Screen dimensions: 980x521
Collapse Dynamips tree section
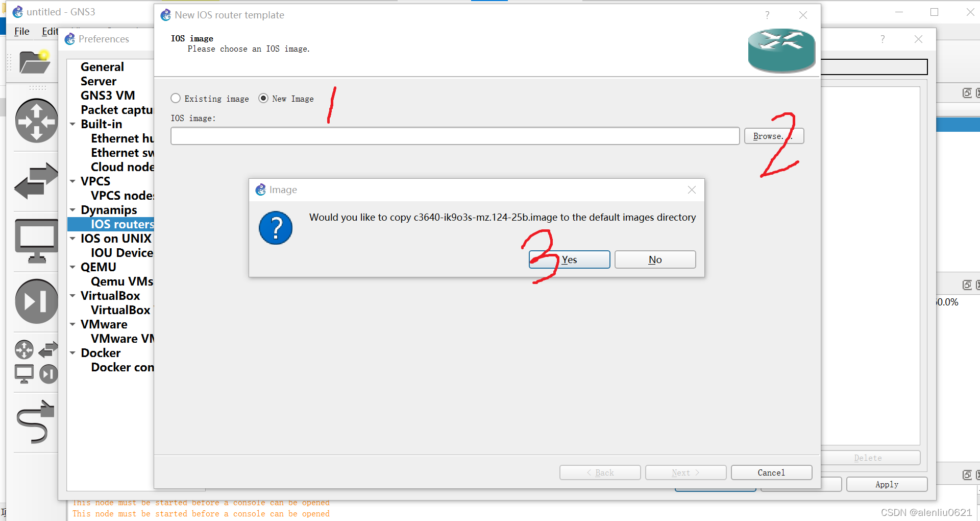point(73,210)
